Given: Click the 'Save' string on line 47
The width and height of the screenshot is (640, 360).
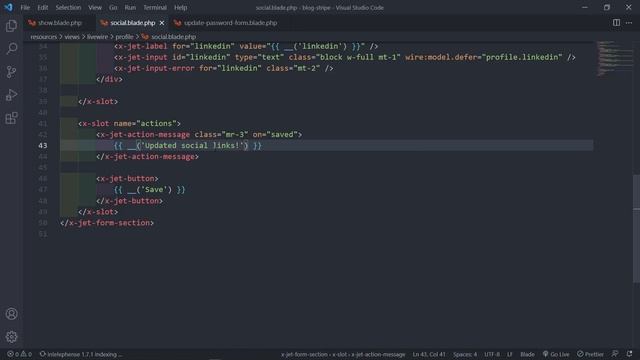Looking at the screenshot, I should tap(154, 189).
